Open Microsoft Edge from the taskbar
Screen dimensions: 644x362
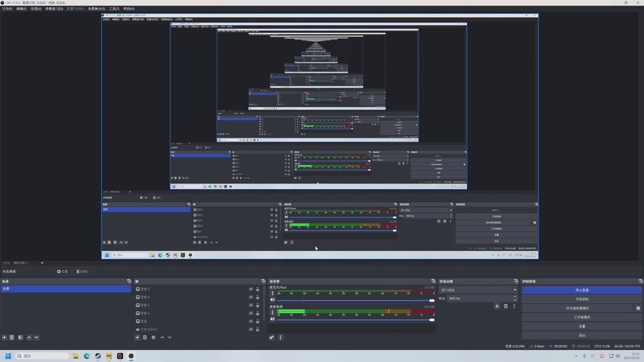(x=87, y=356)
